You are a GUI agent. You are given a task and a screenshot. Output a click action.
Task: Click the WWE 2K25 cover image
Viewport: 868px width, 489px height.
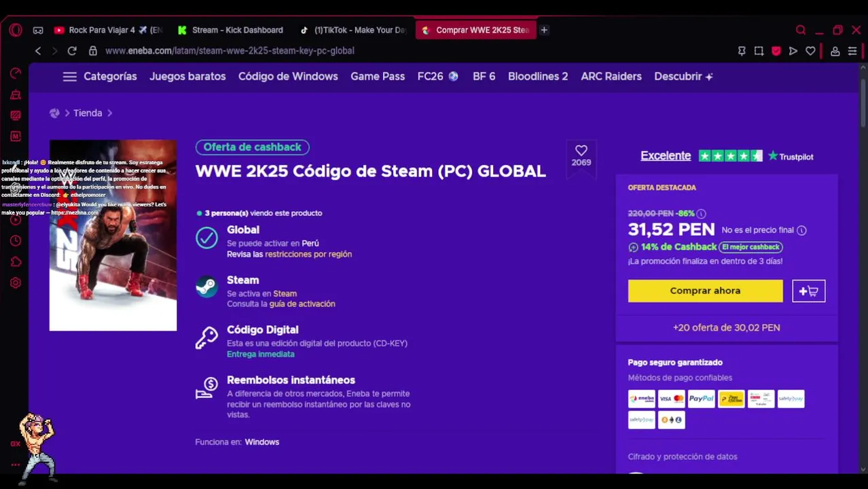[113, 236]
